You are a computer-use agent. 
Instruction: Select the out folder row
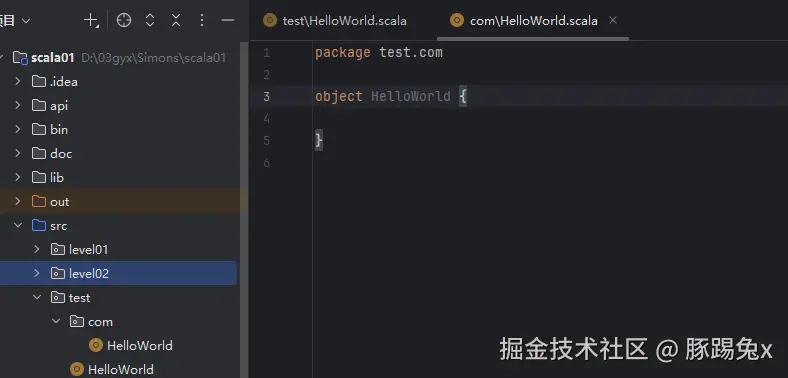point(119,202)
